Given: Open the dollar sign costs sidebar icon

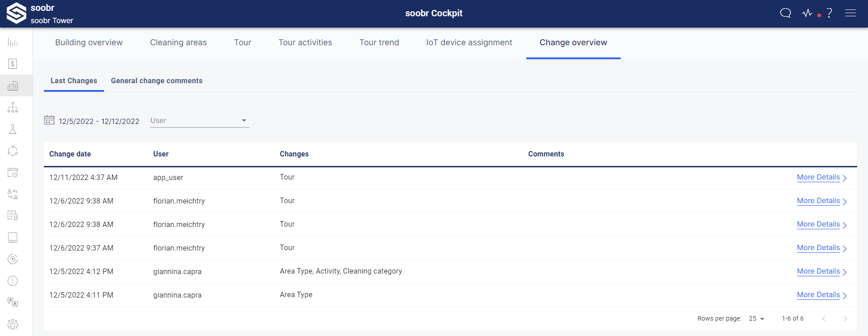Looking at the screenshot, I should pyautogui.click(x=13, y=64).
